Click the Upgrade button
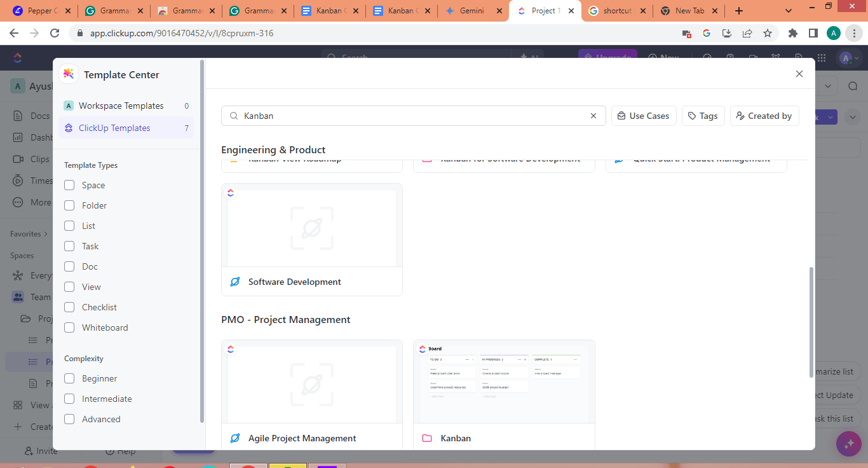The width and height of the screenshot is (868, 468). click(607, 57)
